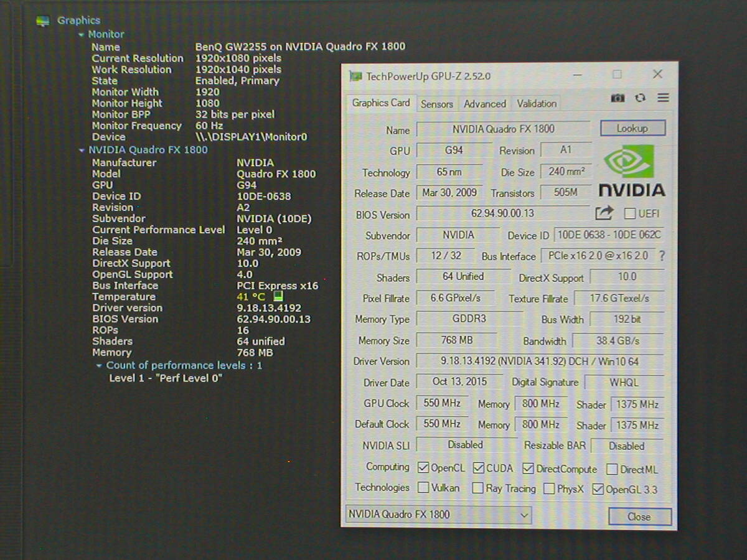Switch to the Advanced tab

485,104
